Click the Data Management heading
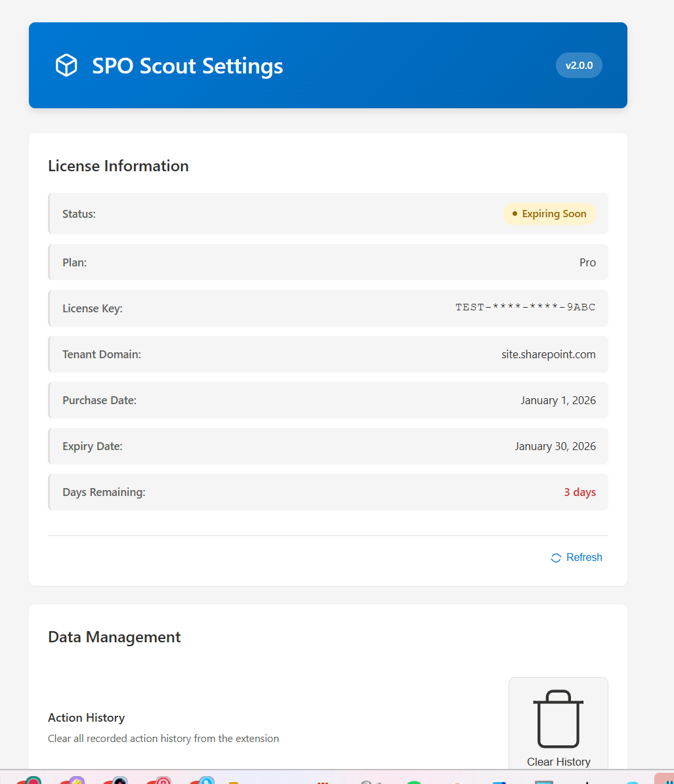 click(x=114, y=636)
